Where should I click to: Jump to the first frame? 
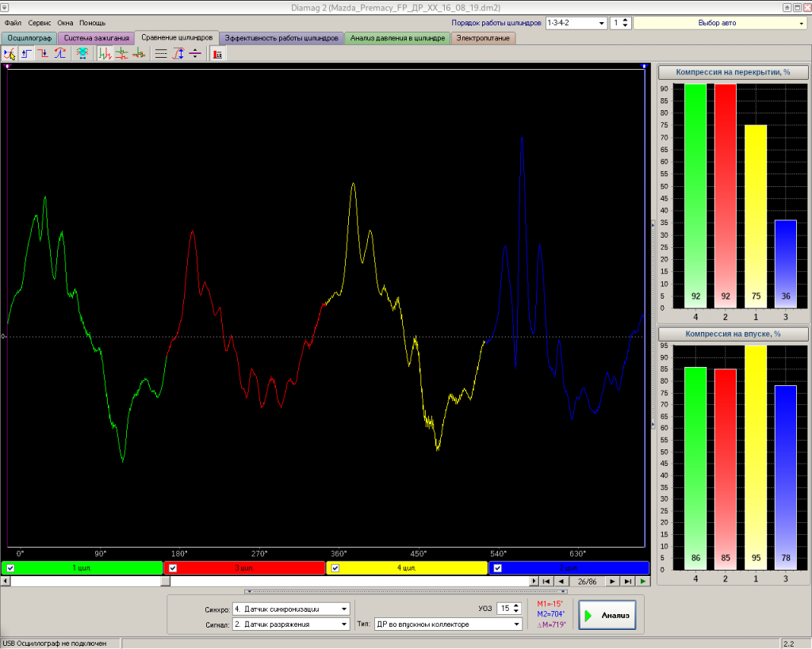546,581
